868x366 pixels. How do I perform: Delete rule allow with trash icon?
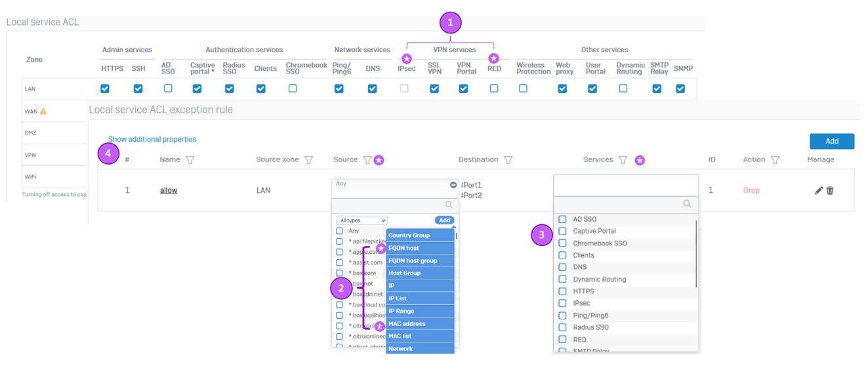(x=830, y=190)
